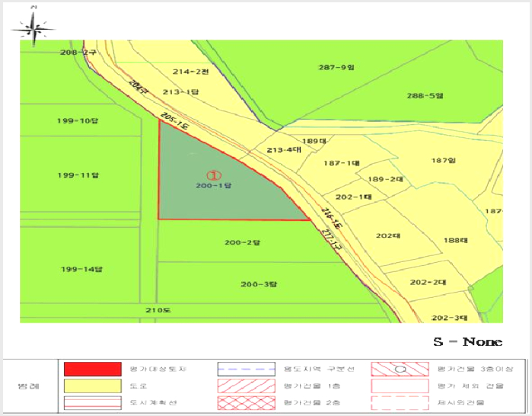Image resolution: width=532 pixels, height=416 pixels.
Task: Click the 평가건물 1층 legend label
Action: pyautogui.click(x=312, y=386)
